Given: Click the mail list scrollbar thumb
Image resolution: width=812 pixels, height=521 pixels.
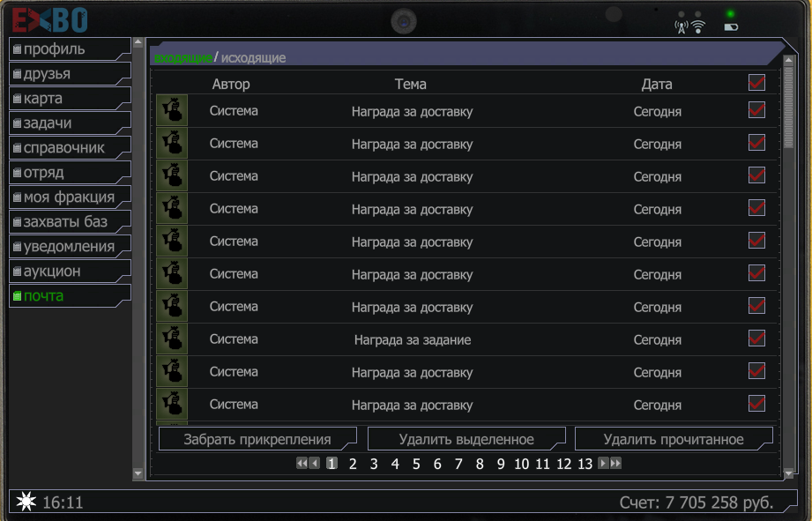Looking at the screenshot, I should [789, 108].
